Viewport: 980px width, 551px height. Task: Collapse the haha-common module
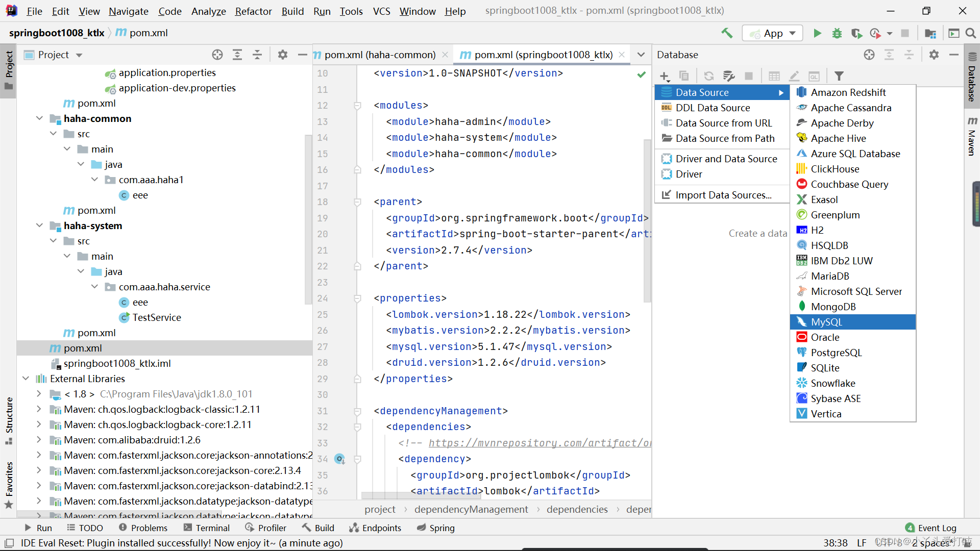coord(39,118)
